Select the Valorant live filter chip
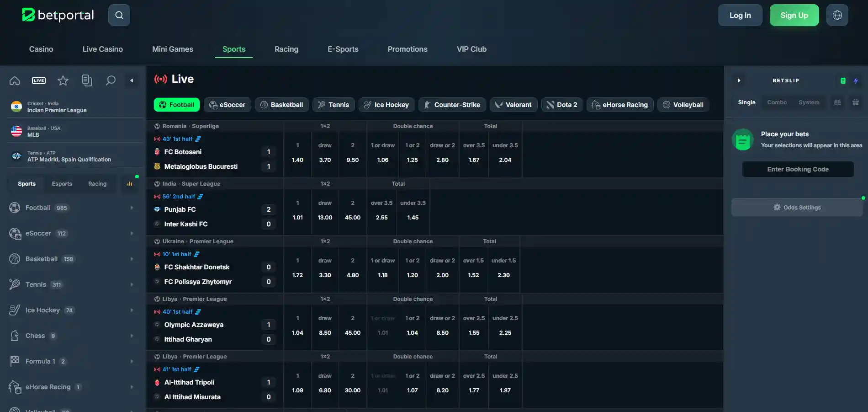This screenshot has width=868, height=412. click(x=513, y=105)
